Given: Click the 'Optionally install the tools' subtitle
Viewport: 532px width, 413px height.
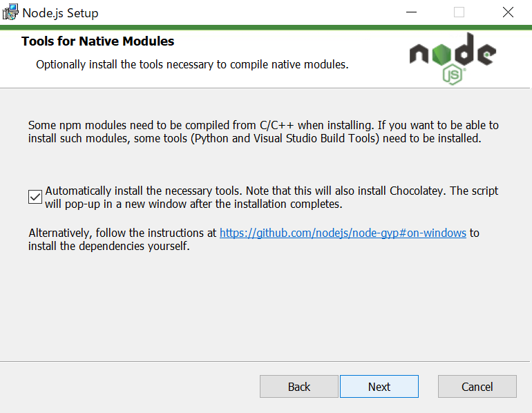Looking at the screenshot, I should (x=192, y=65).
